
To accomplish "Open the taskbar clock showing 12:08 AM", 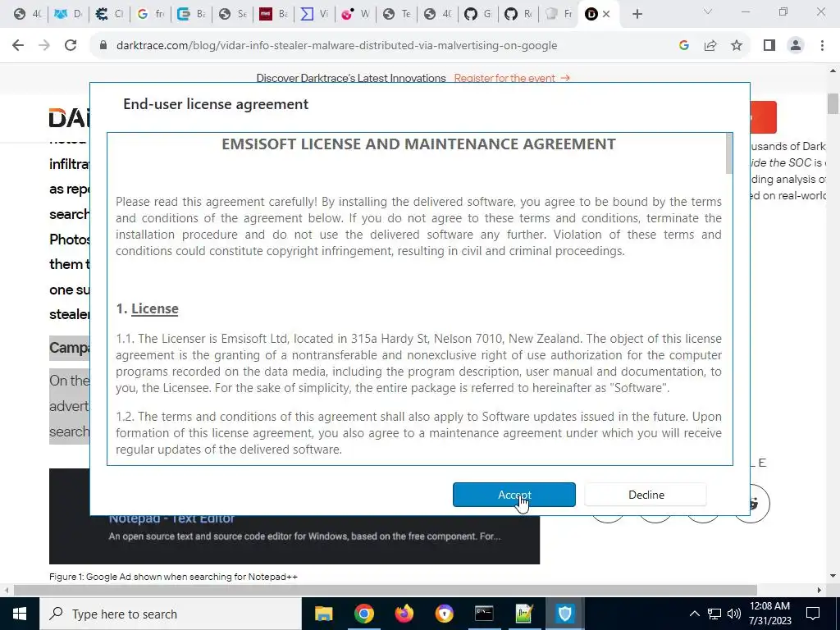I will [x=769, y=614].
